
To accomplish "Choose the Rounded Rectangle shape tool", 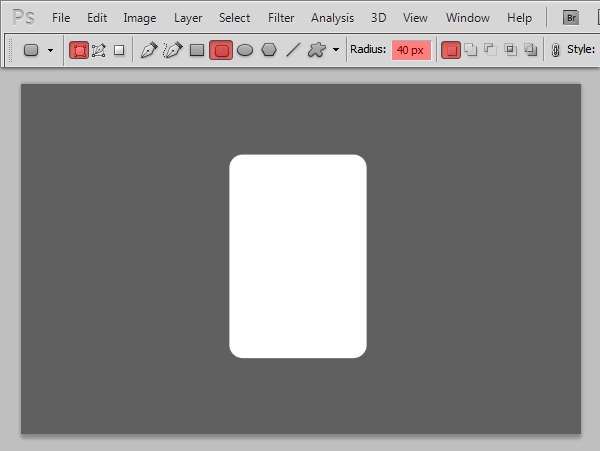I will click(x=221, y=50).
